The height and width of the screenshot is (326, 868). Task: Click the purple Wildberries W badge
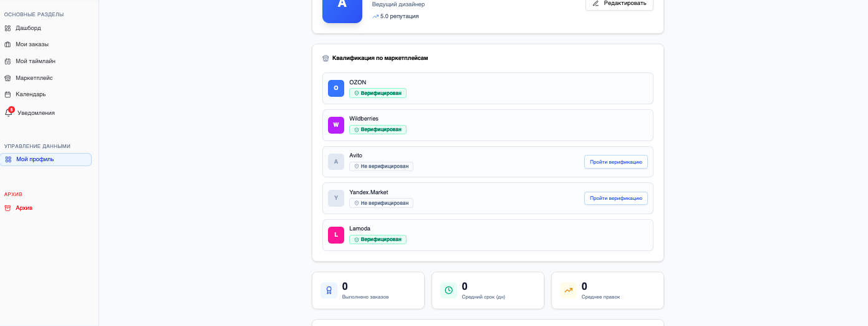(x=336, y=125)
